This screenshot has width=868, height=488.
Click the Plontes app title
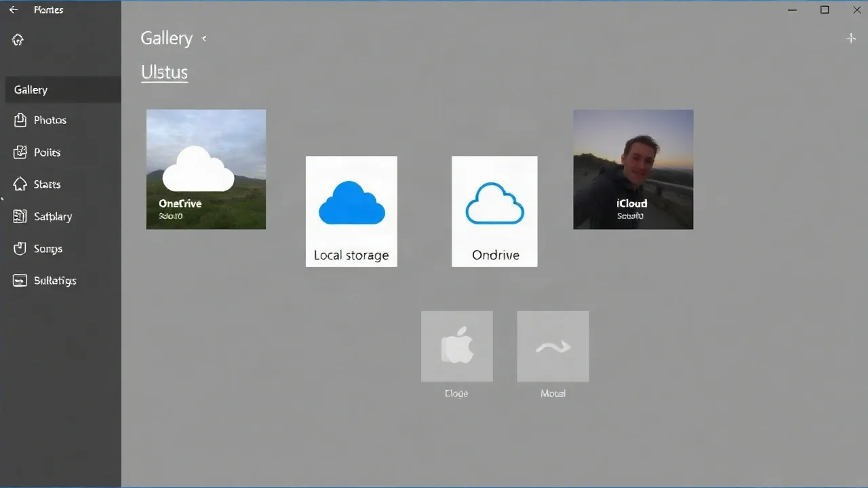tap(48, 10)
